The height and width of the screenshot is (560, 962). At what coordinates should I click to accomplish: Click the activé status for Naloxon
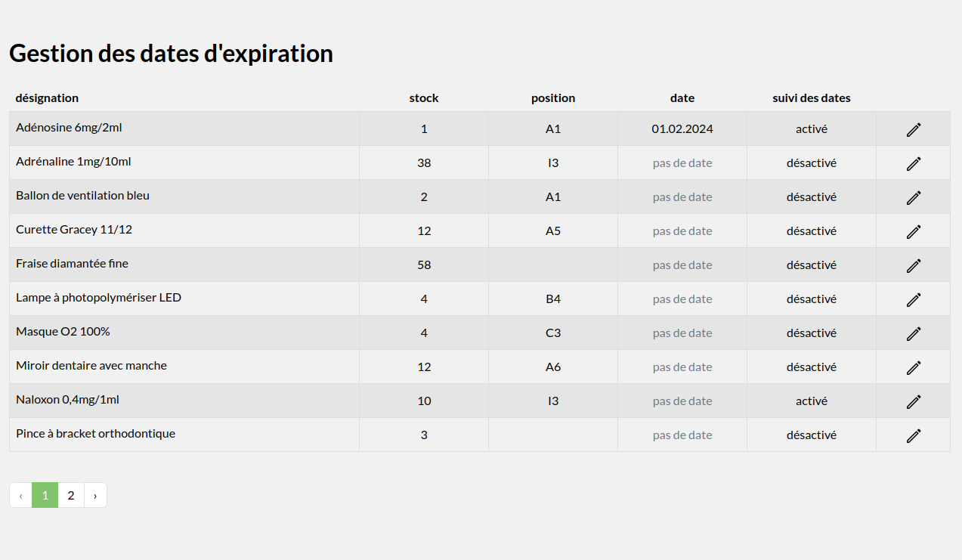pos(811,401)
